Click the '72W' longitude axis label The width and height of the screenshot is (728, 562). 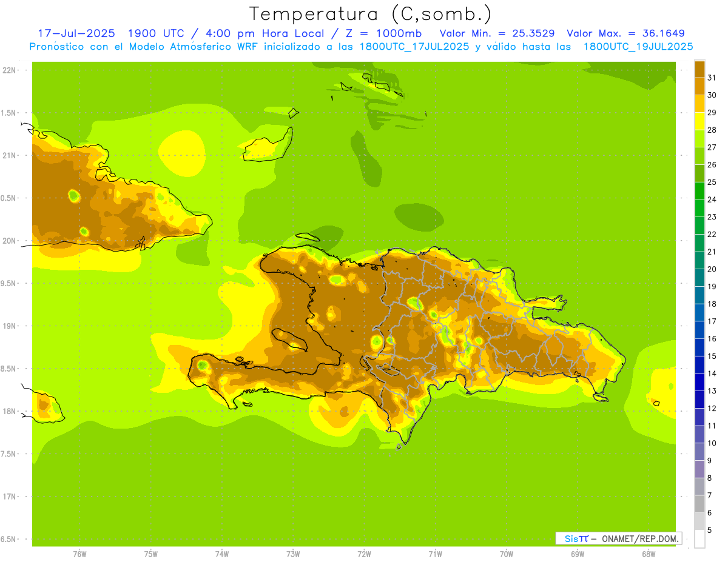click(364, 554)
